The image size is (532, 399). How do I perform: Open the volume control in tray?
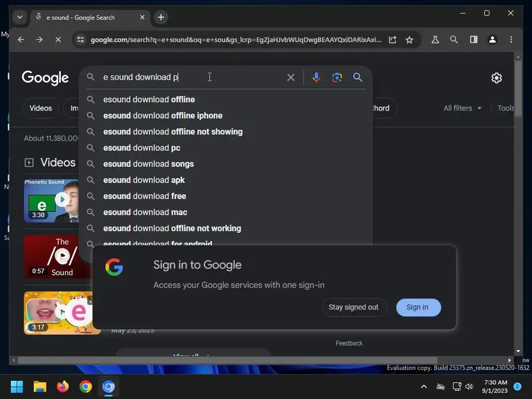coord(469,387)
